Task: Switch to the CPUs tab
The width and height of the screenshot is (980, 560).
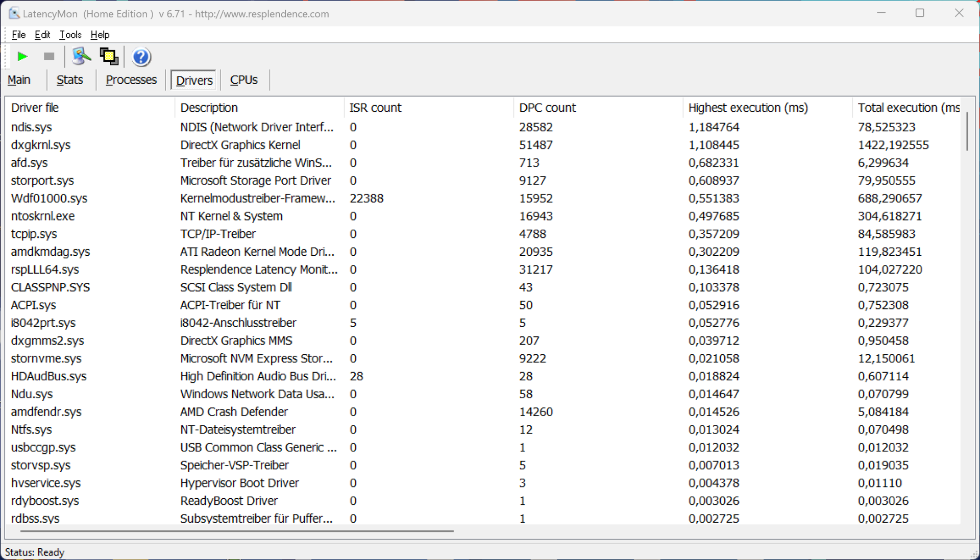Action: coord(243,80)
